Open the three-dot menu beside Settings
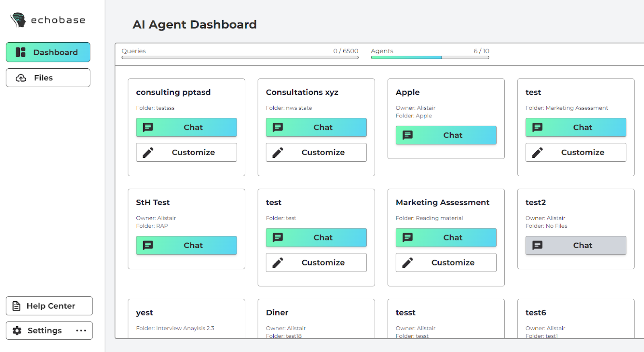This screenshot has height=352, width=644. pyautogui.click(x=81, y=331)
